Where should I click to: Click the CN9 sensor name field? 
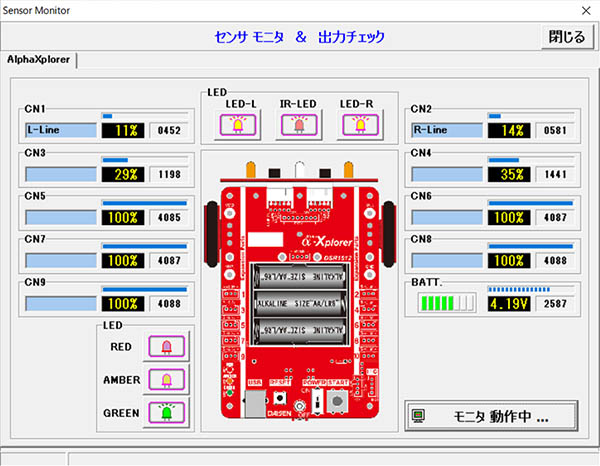coord(61,304)
